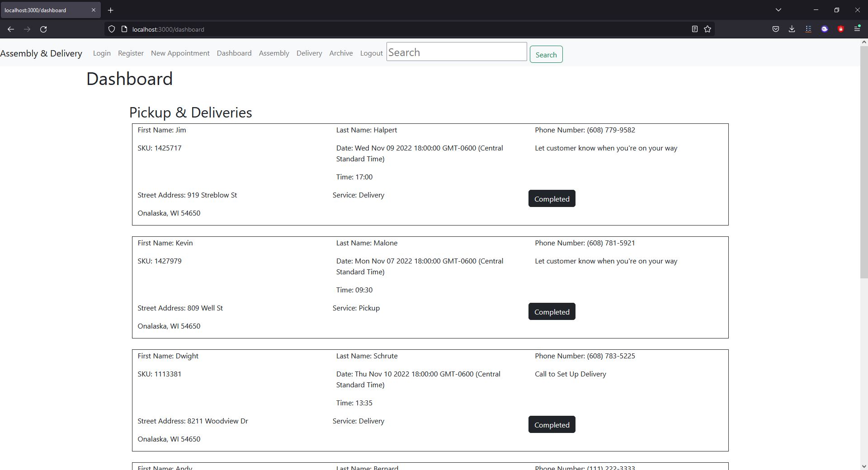Click the scrollbar down arrow

863,466
